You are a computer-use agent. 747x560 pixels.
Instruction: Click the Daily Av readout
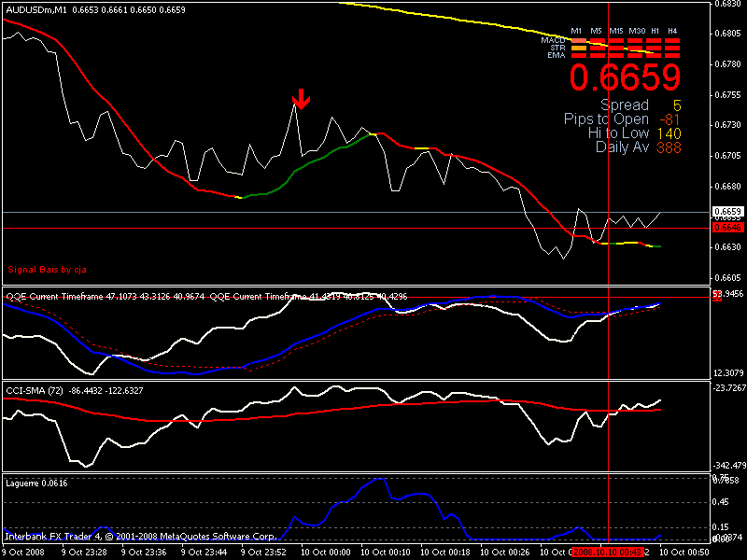[x=622, y=147]
